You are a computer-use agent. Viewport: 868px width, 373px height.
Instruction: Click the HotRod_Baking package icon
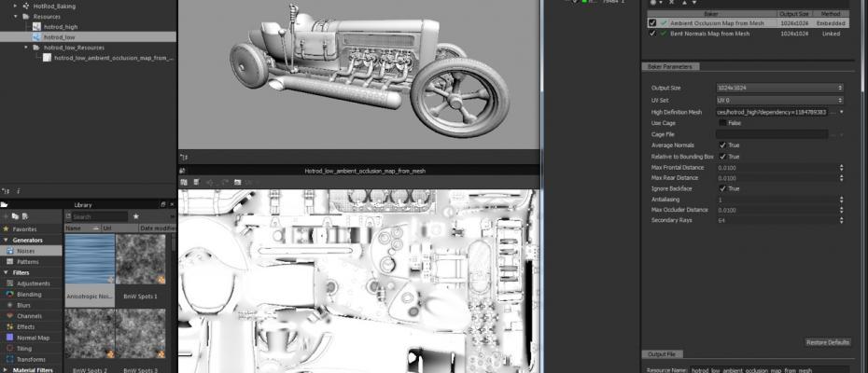26,7
